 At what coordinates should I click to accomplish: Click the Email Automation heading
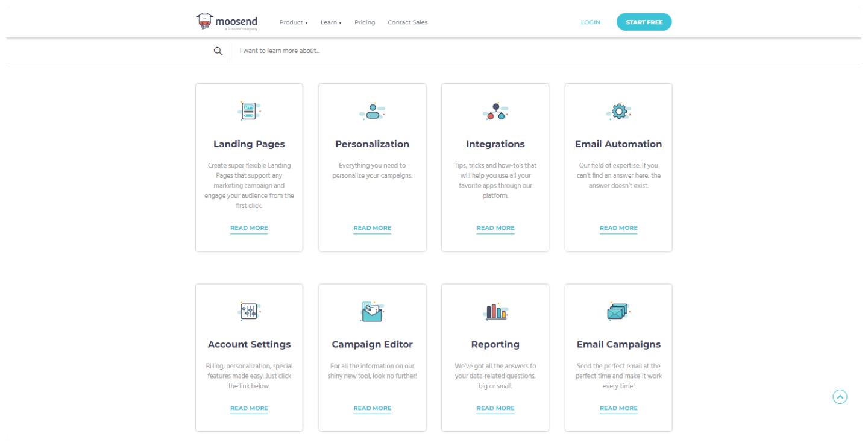(x=618, y=144)
